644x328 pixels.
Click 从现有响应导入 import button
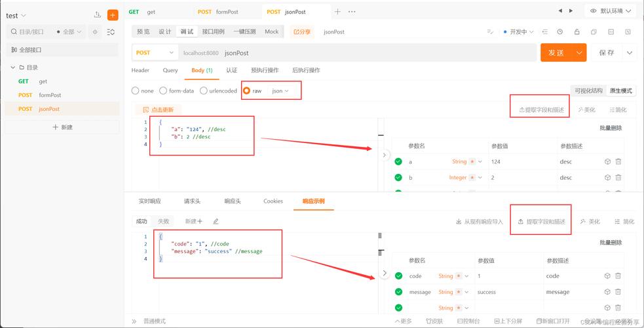[480, 222]
